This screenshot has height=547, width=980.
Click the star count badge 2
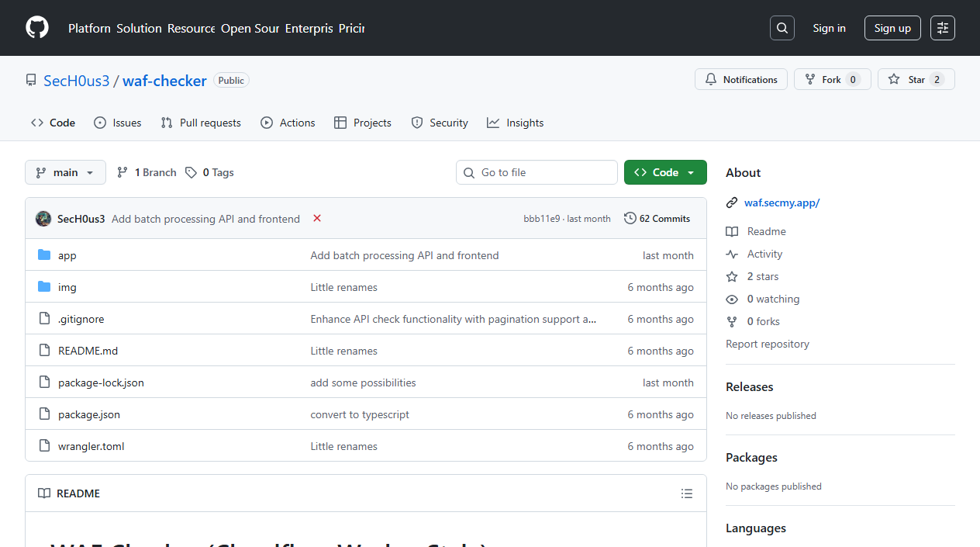937,80
